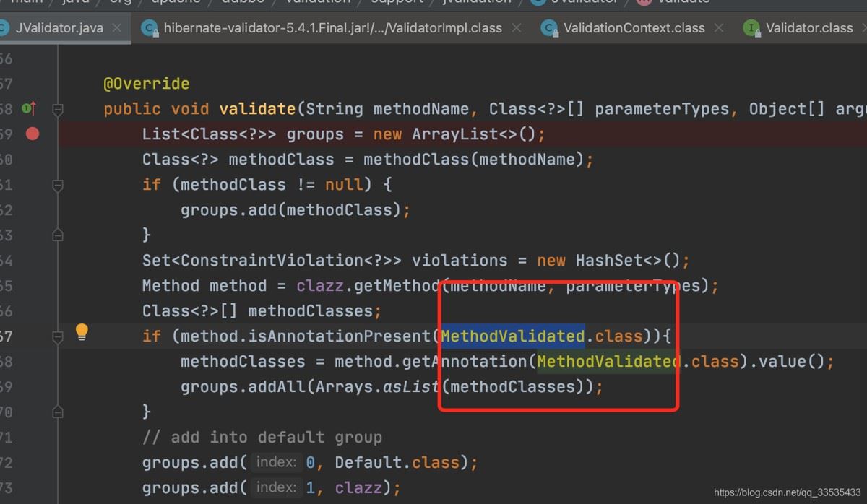
Task: Click the 'index:' hint before 1
Action: click(x=276, y=487)
